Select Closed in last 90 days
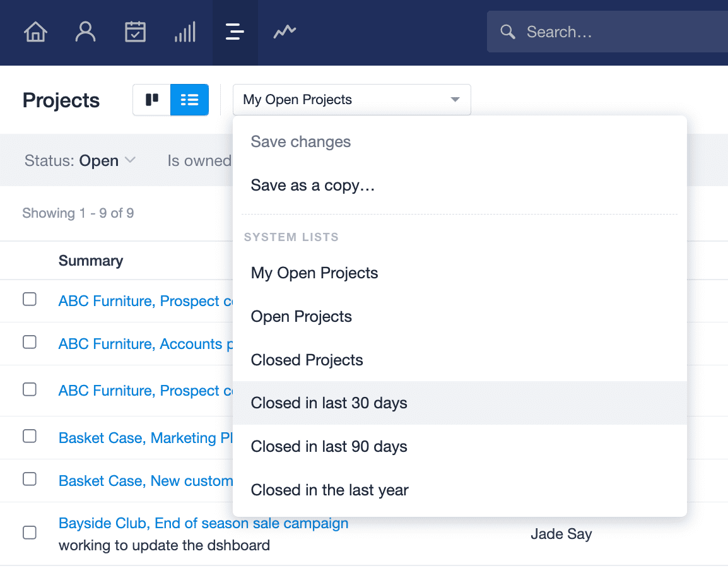 point(460,447)
